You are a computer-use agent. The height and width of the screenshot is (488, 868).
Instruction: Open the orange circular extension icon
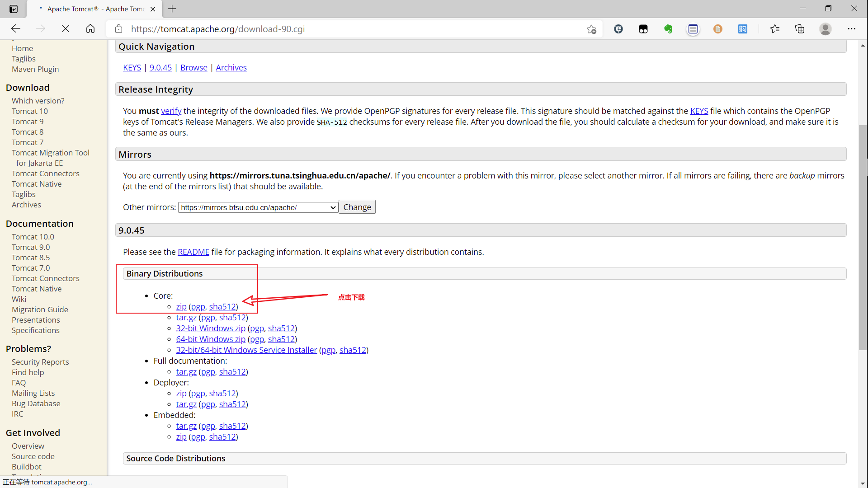pos(718,29)
